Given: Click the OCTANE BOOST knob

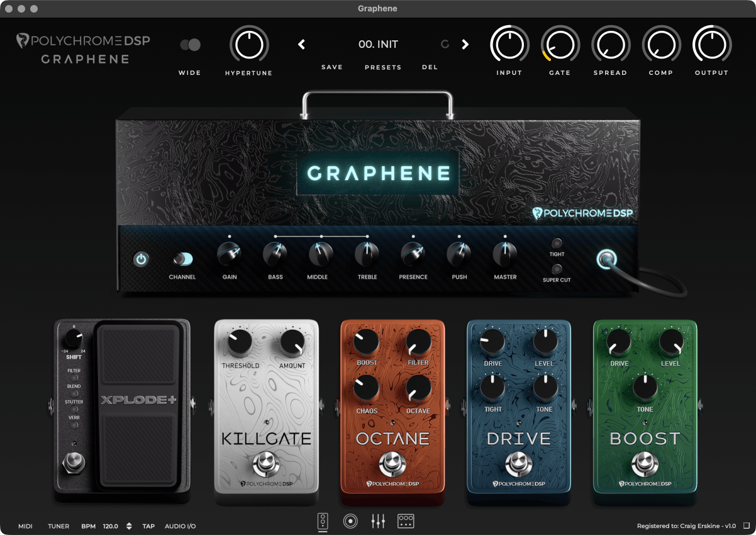Looking at the screenshot, I should point(367,342).
